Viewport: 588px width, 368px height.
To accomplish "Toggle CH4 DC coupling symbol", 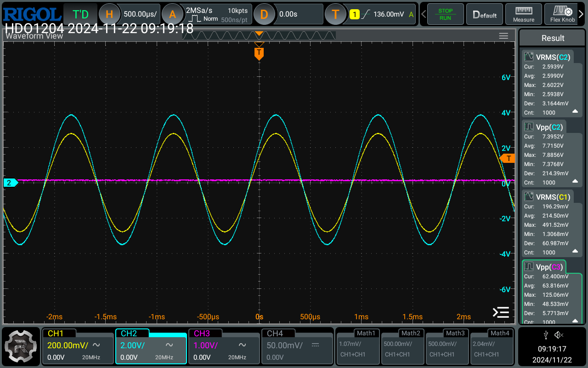I will [x=315, y=345].
